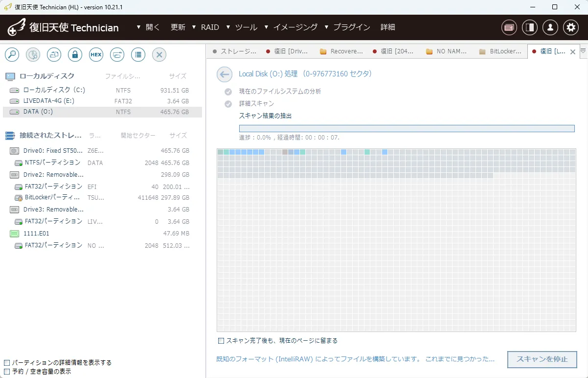Screen dimensions: 588x378
Task: Switch to the Recovere... tab
Action: pyautogui.click(x=341, y=51)
